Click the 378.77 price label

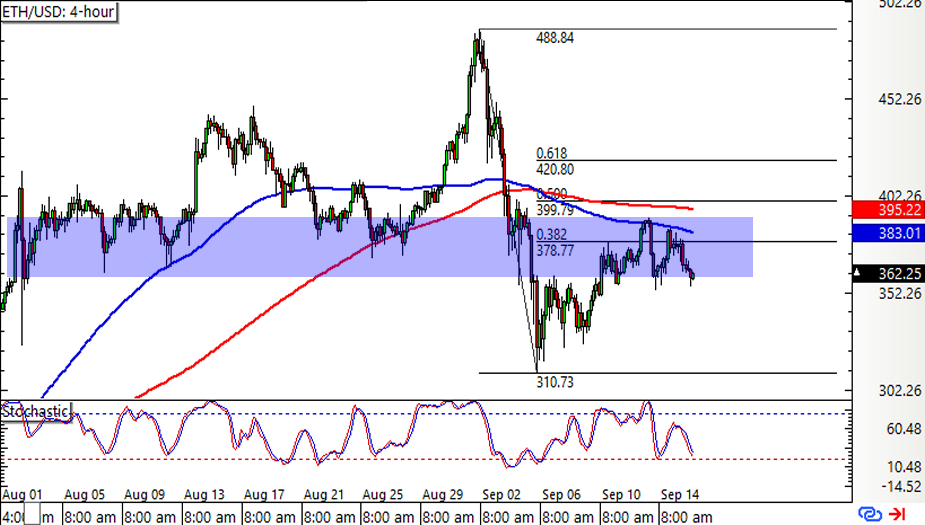(555, 251)
